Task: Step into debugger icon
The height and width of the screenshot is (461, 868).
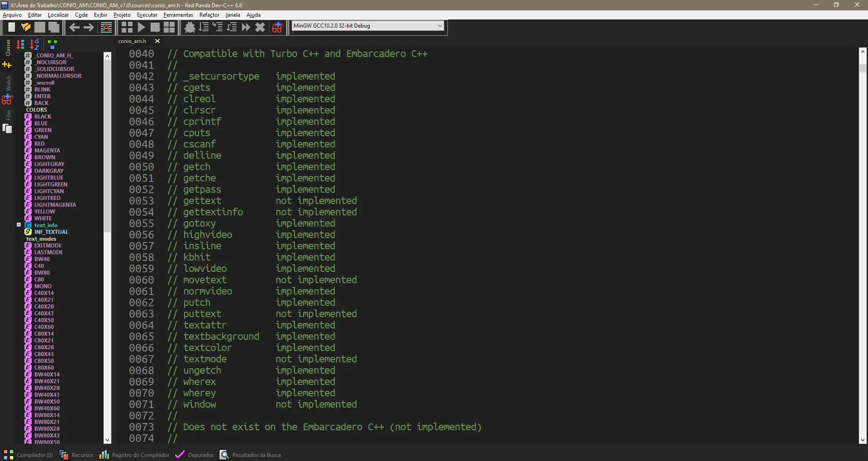Action: pos(218,27)
